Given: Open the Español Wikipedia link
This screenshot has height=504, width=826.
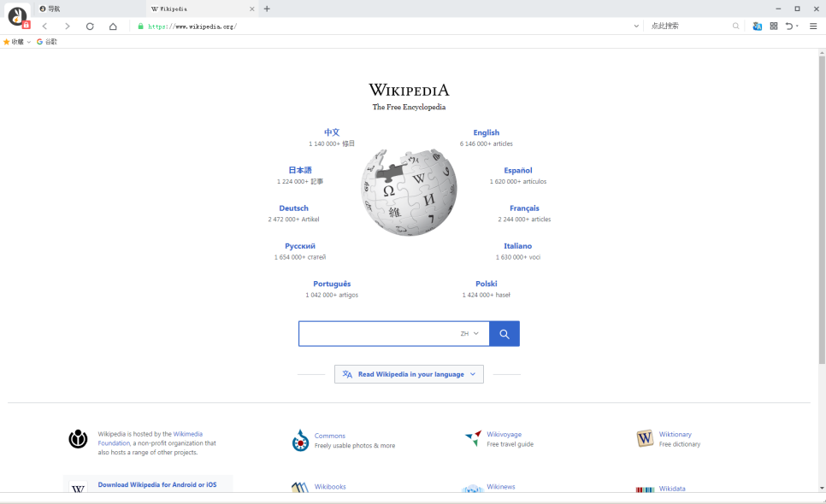Looking at the screenshot, I should 518,171.
